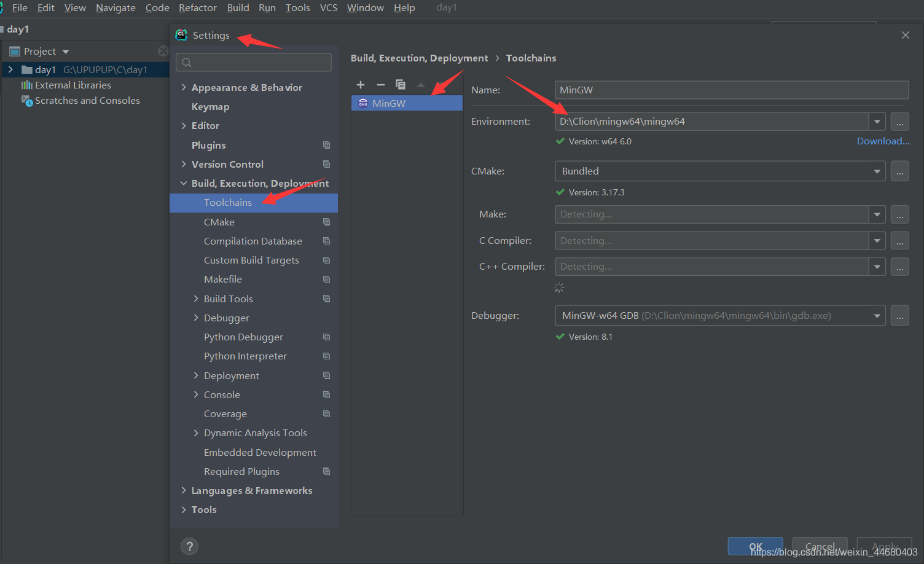The image size is (924, 564).
Task: Expand the Version Control settings section
Action: pyautogui.click(x=184, y=164)
